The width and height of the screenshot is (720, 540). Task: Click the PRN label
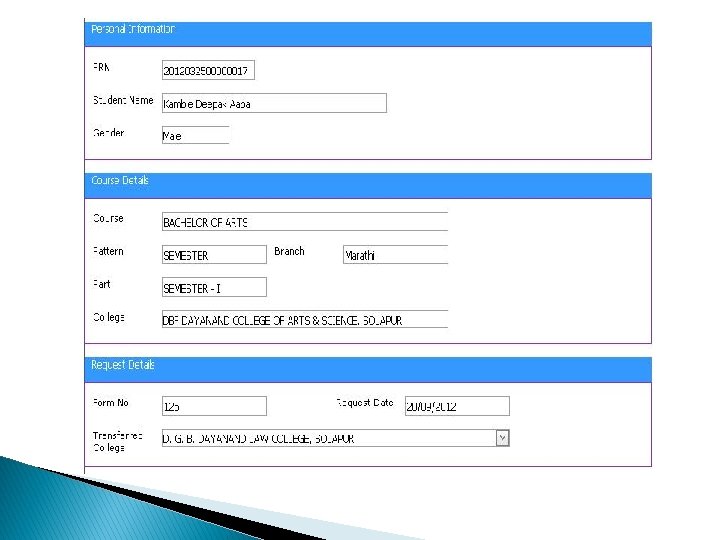click(101, 67)
